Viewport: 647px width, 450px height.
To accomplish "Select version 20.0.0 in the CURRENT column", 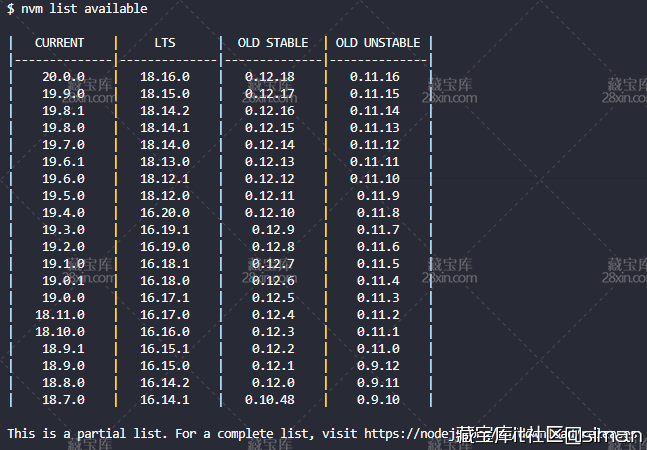I will pyautogui.click(x=63, y=77).
